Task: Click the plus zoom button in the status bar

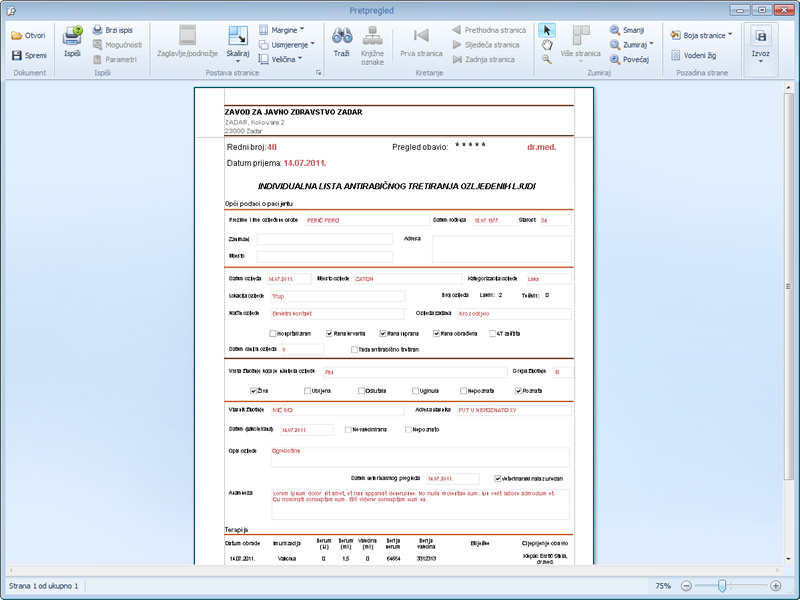Action: pyautogui.click(x=776, y=586)
